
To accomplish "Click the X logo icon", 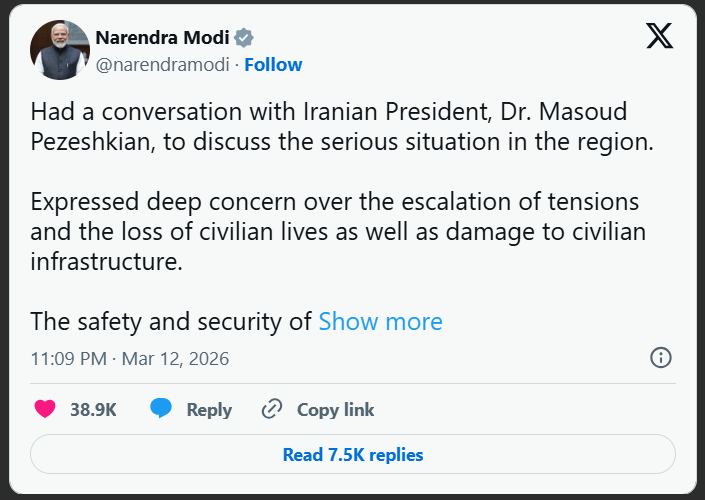I will 659,37.
